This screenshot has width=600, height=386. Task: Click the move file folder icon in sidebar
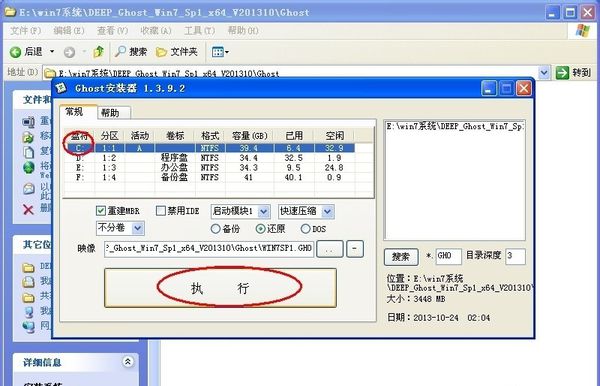(x=28, y=137)
